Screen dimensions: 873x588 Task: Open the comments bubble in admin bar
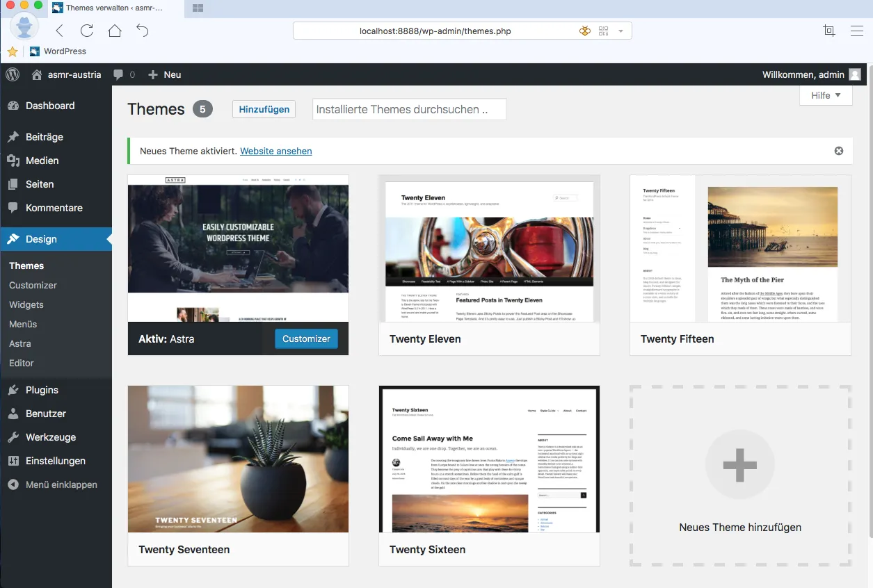(124, 74)
